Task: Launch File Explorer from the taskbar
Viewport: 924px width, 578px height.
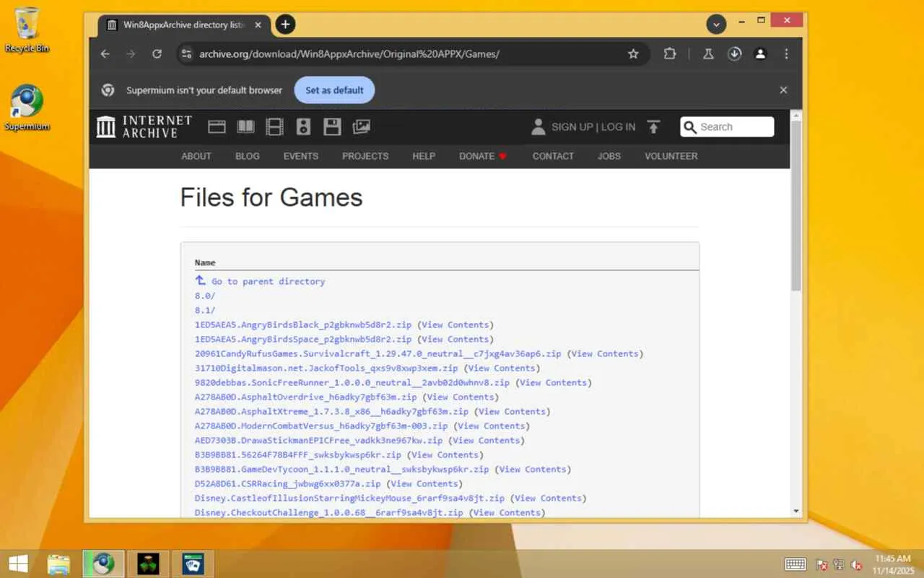Action: (59, 564)
